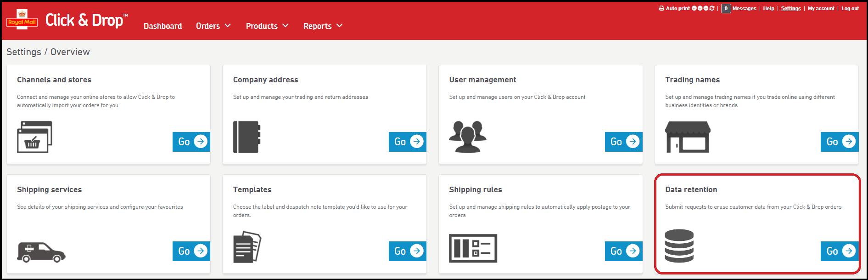Click Go on Templates
Screen dimensions: 868x280
coord(408,251)
